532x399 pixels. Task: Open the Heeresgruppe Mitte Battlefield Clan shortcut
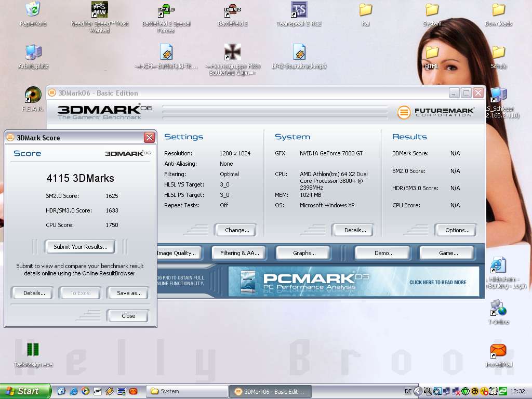point(232,52)
